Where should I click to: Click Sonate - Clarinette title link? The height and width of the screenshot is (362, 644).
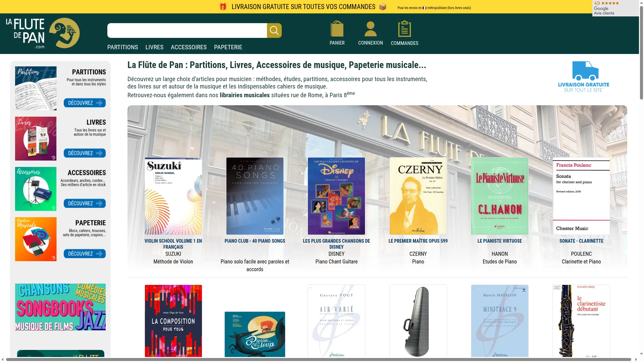tap(581, 241)
